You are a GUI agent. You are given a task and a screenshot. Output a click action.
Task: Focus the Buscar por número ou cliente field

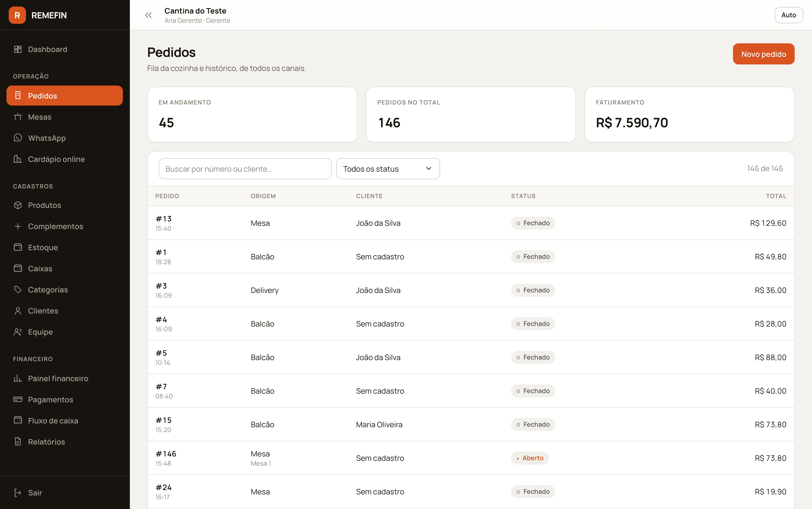245,169
